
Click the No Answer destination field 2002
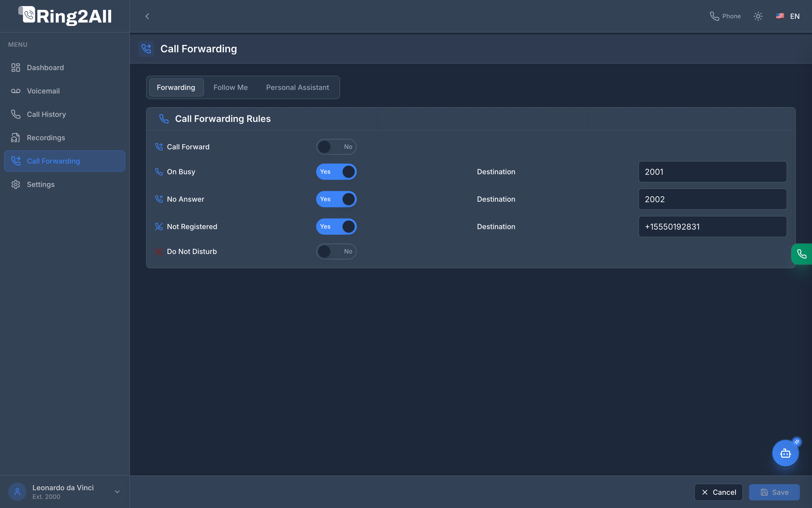712,199
